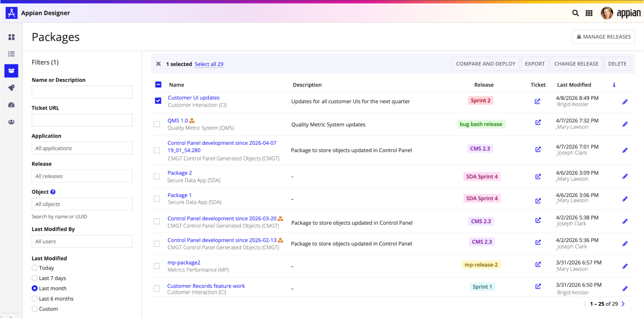
Task: Open the Object filter picker
Action: click(x=82, y=204)
